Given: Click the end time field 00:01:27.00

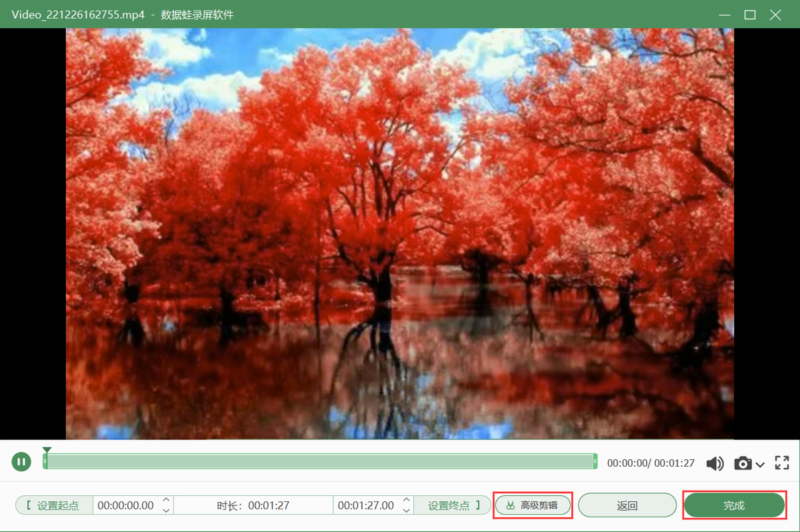Looking at the screenshot, I should click(x=365, y=505).
